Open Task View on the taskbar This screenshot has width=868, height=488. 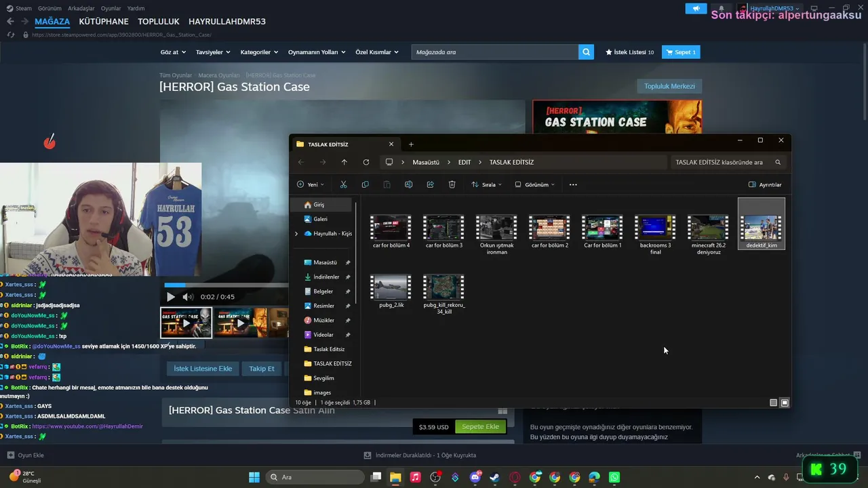pyautogui.click(x=376, y=477)
